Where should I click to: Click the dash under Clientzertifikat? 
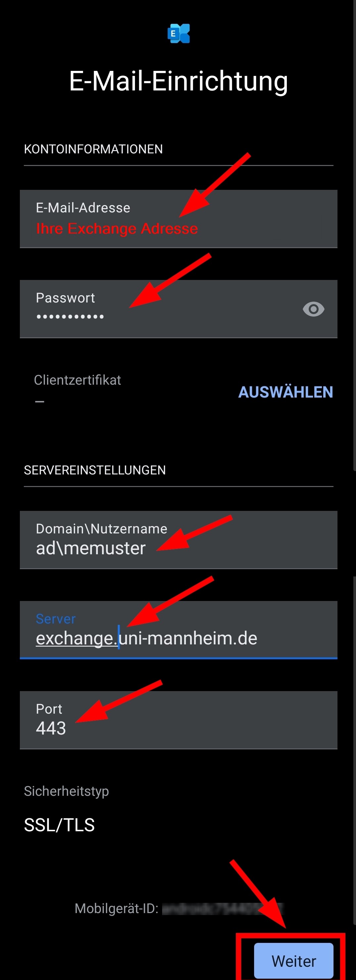tap(39, 401)
